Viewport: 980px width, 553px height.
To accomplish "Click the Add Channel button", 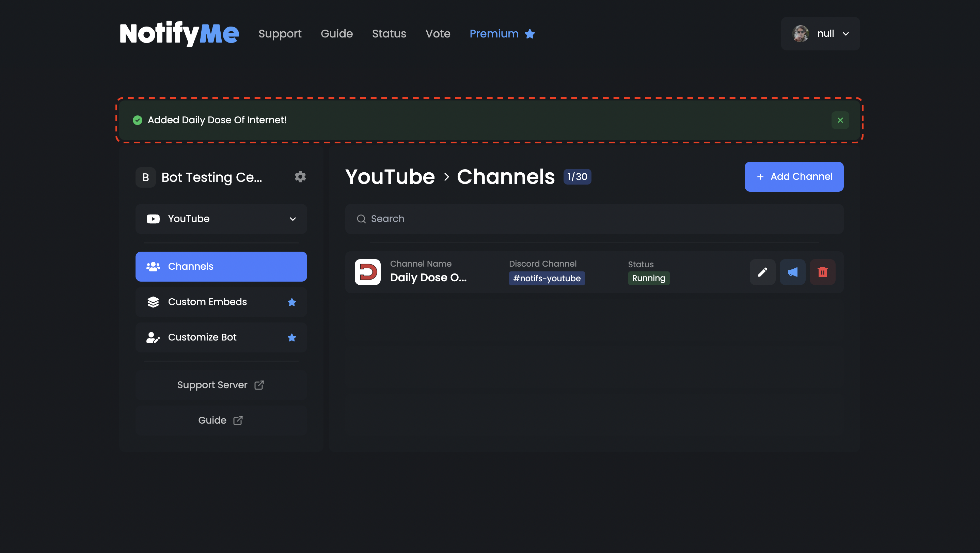I will [794, 176].
